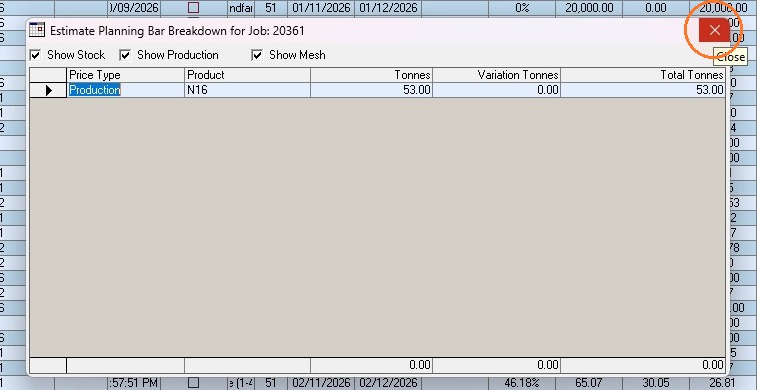Select the row indicator arrow for Production row
Viewport: 757px width, 390px height.
coord(48,90)
